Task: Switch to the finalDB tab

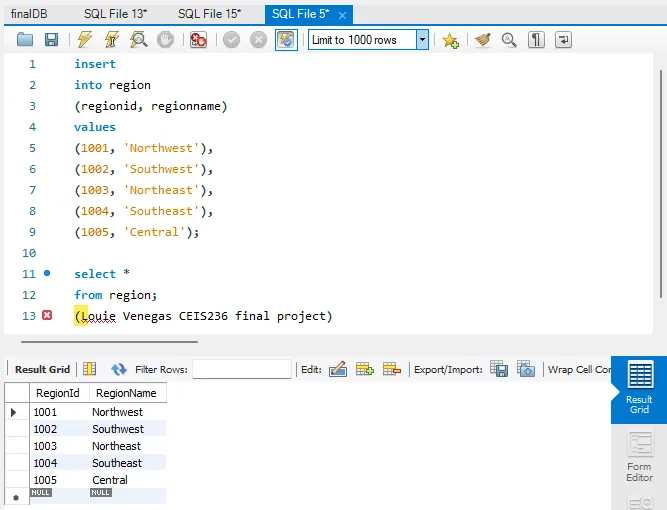Action: 29,14
